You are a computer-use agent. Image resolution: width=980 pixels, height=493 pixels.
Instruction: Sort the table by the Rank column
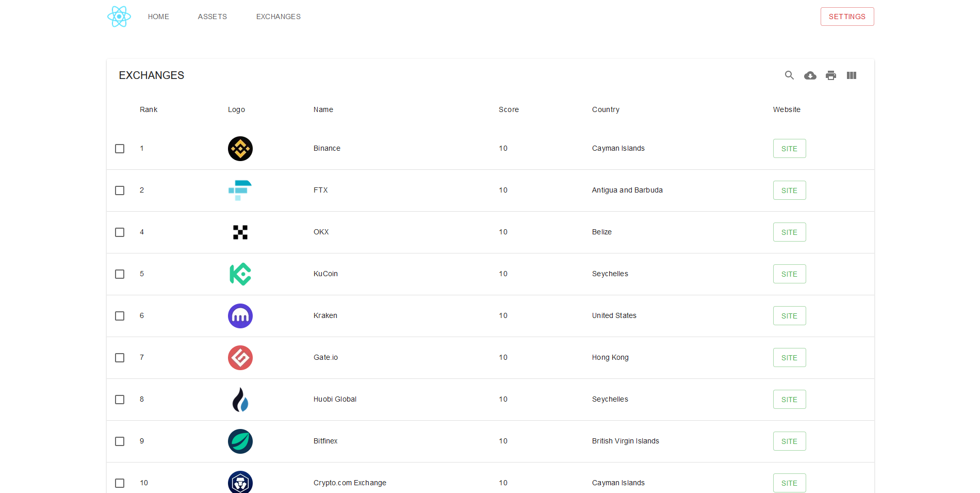(x=148, y=109)
